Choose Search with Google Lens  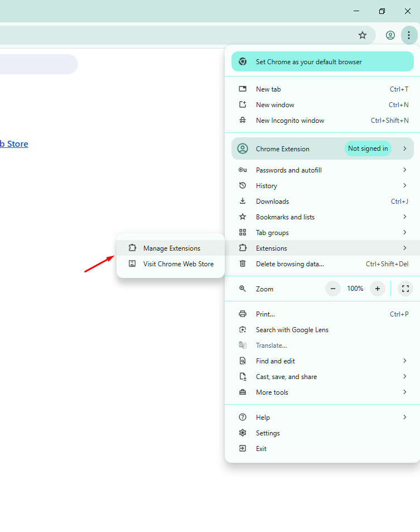[322, 330]
